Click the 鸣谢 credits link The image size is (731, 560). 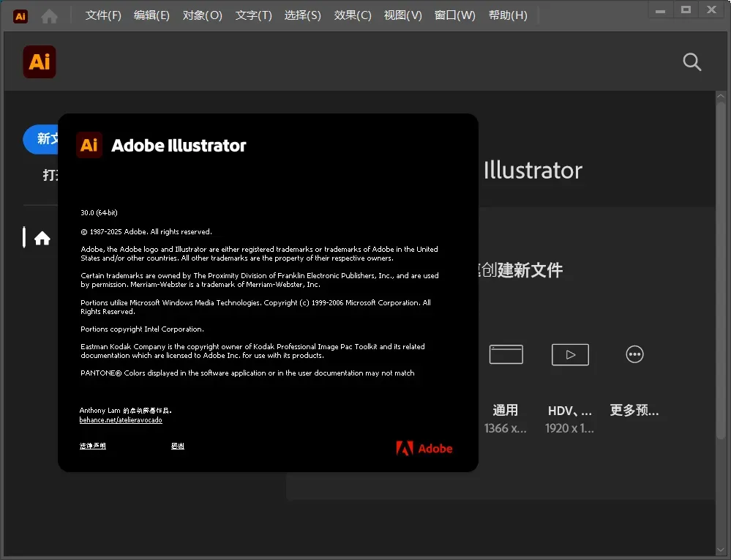178,447
